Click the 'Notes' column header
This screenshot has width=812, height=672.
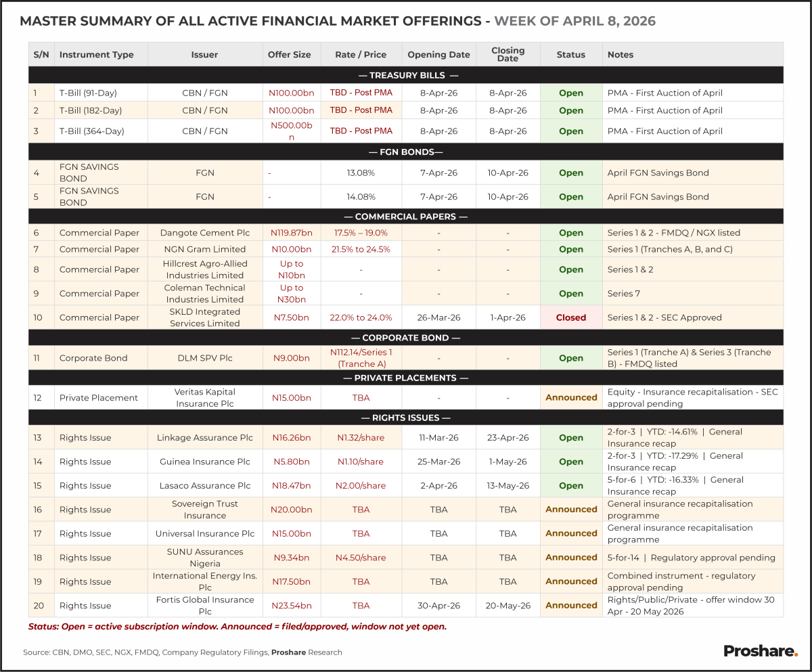(x=693, y=54)
